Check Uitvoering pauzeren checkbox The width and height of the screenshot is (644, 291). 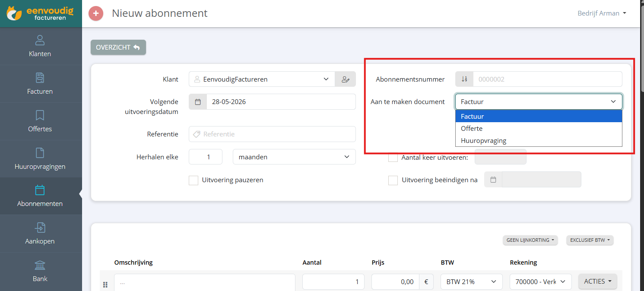click(194, 180)
